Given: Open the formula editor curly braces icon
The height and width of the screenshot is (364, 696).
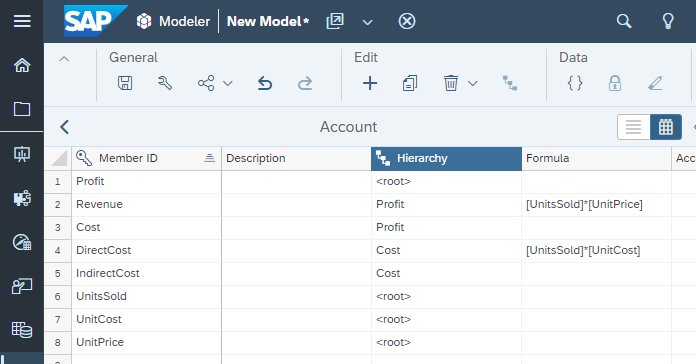Looking at the screenshot, I should (575, 83).
